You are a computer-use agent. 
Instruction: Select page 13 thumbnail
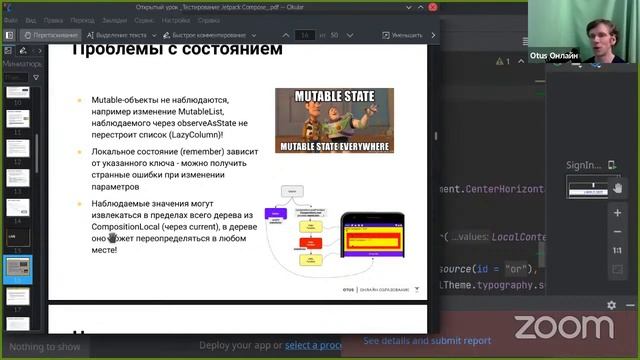point(18,178)
